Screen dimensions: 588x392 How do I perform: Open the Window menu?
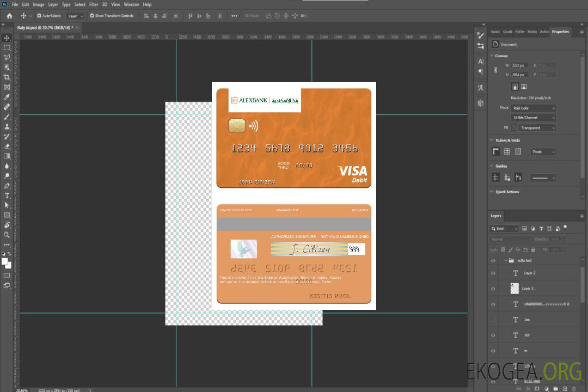click(x=131, y=4)
